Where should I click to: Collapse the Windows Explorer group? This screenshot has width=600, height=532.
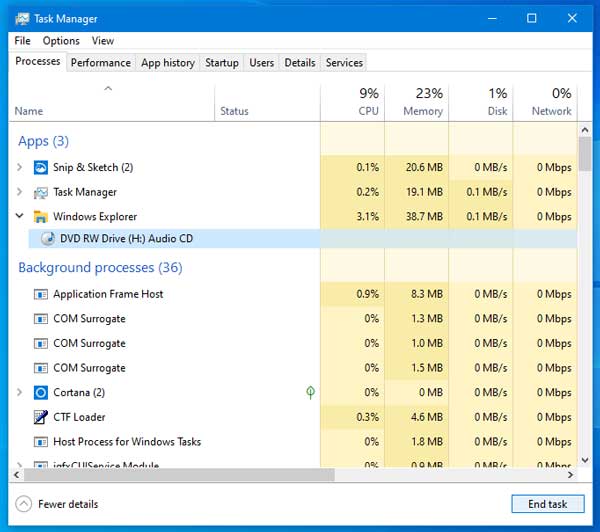(20, 216)
